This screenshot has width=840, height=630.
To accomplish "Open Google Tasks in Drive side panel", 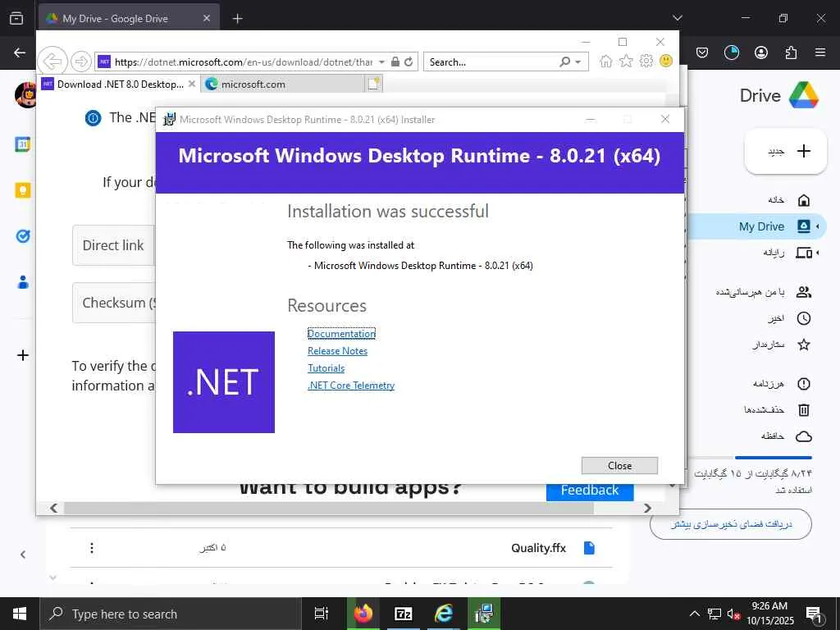I will click(22, 235).
